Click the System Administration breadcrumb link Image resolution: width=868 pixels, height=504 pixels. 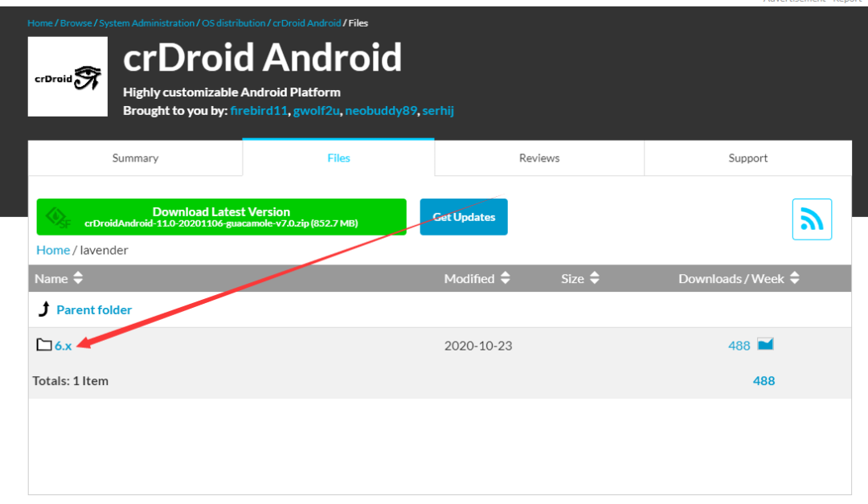click(x=147, y=23)
